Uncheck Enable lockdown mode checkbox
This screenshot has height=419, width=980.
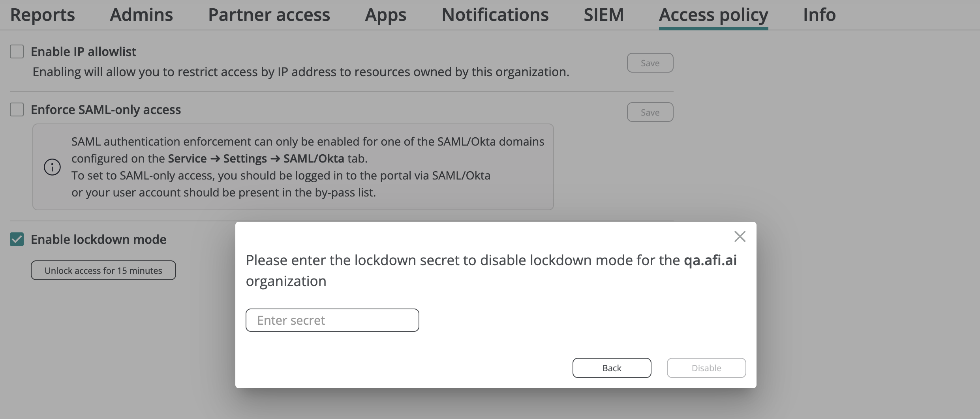click(x=17, y=239)
